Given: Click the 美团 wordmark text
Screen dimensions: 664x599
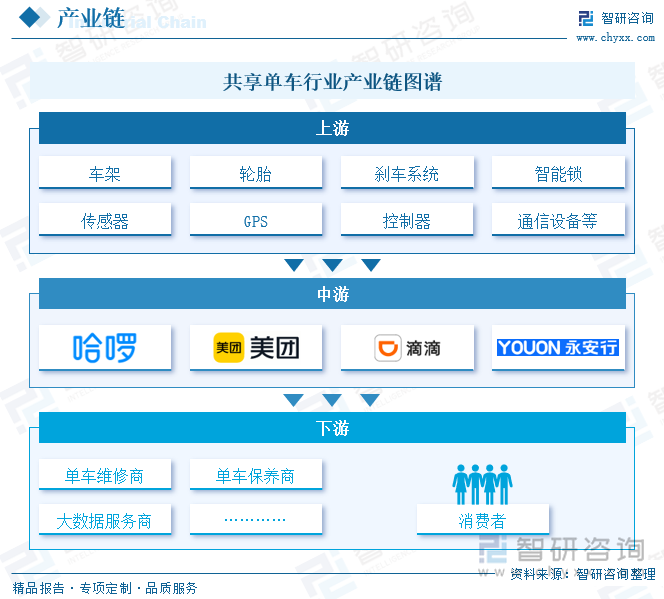Looking at the screenshot, I should coord(274,348).
